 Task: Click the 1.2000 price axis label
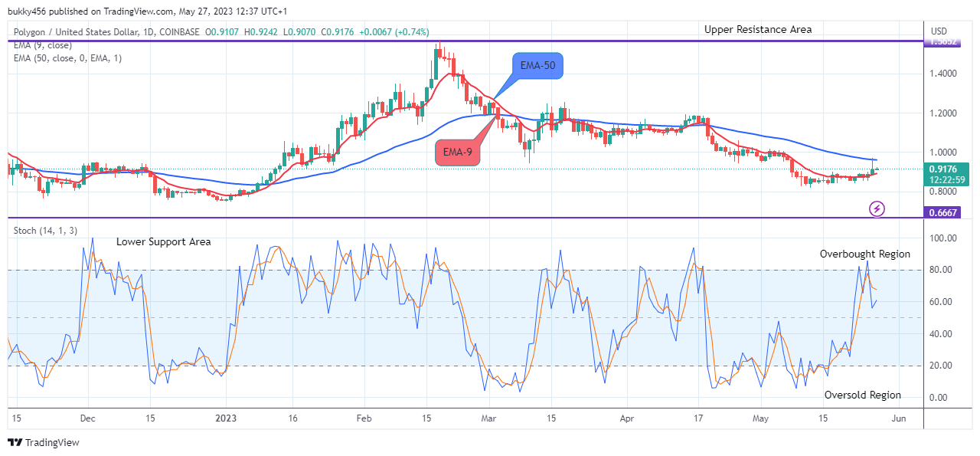(944, 113)
